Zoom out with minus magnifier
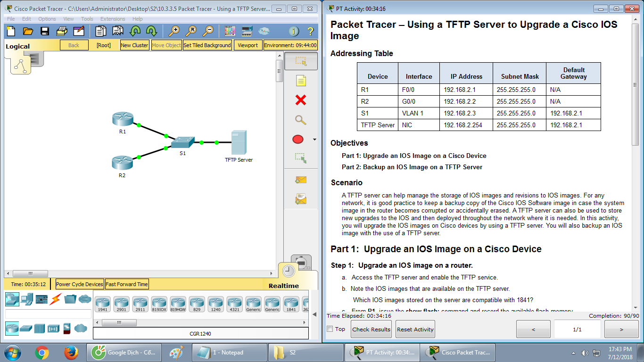The width and height of the screenshot is (644, 362). [x=208, y=31]
